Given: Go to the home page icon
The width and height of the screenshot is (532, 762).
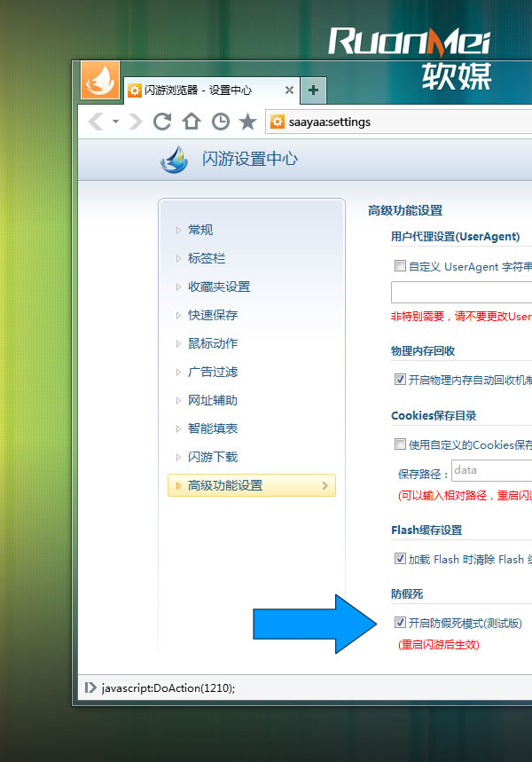Looking at the screenshot, I should 191,122.
